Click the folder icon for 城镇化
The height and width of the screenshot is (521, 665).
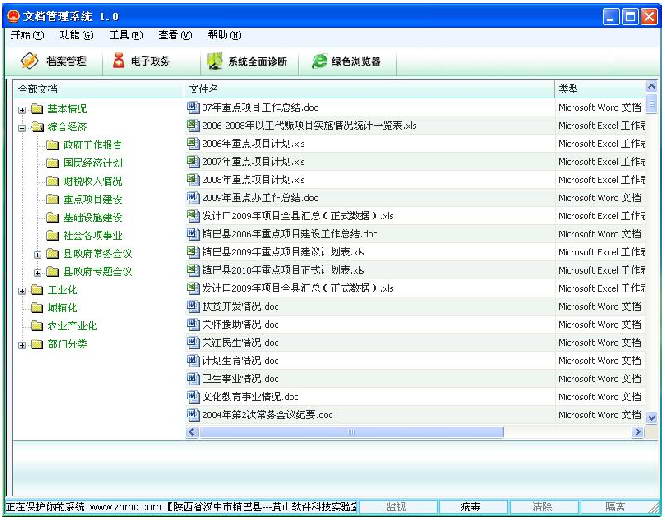[37, 308]
